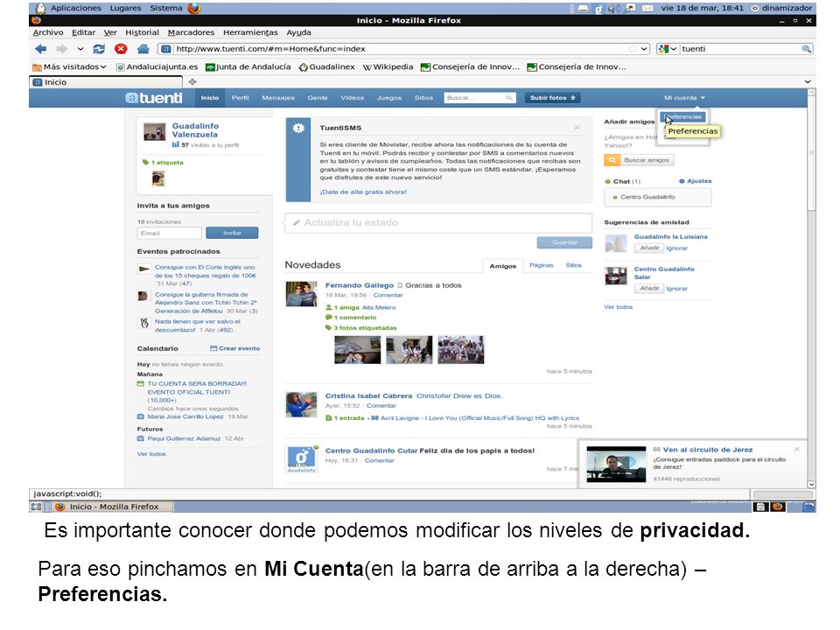Go to Mensajes in the Tuenti navigation bar
Screen dimensions: 840x630
pyautogui.click(x=278, y=97)
